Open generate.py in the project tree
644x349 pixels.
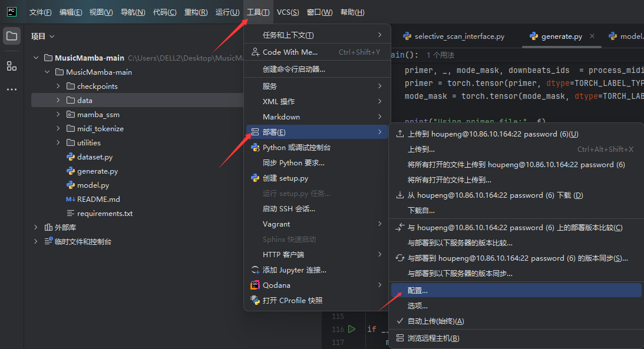pyautogui.click(x=97, y=171)
